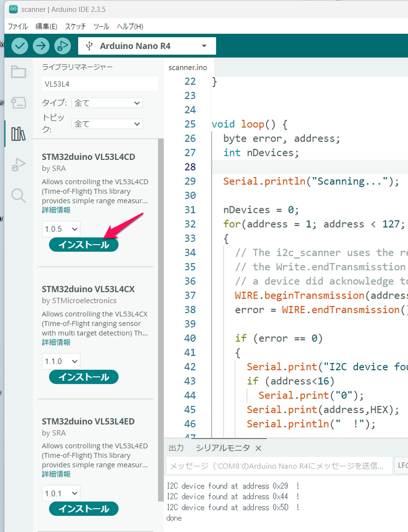Open 詳細情報 link for VL53L4CX

[56, 342]
